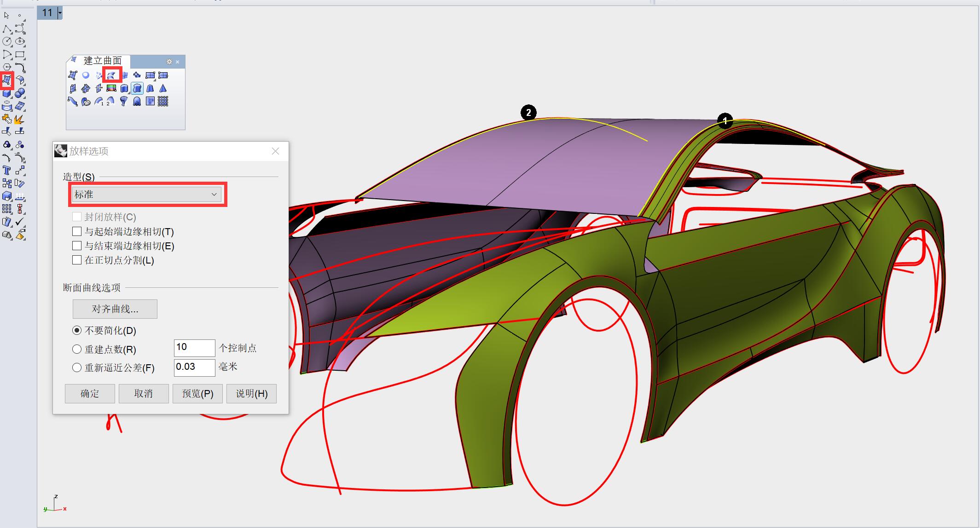Screen dimensions: 980x528
Task: Click the 建立曲面 panel tab
Action: 102,61
